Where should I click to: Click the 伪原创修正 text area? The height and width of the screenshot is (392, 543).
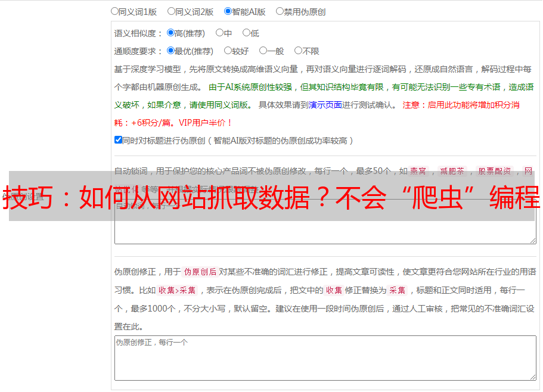coord(325,358)
